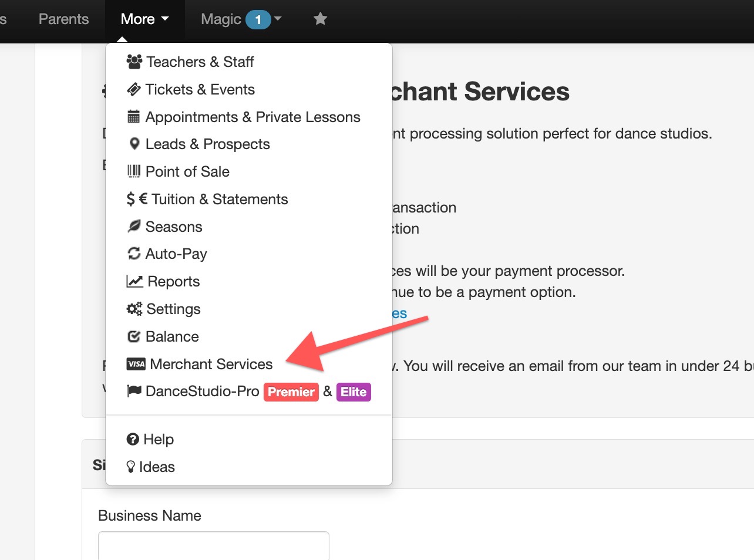Click the red Premier badge
The image size is (754, 560).
(291, 392)
